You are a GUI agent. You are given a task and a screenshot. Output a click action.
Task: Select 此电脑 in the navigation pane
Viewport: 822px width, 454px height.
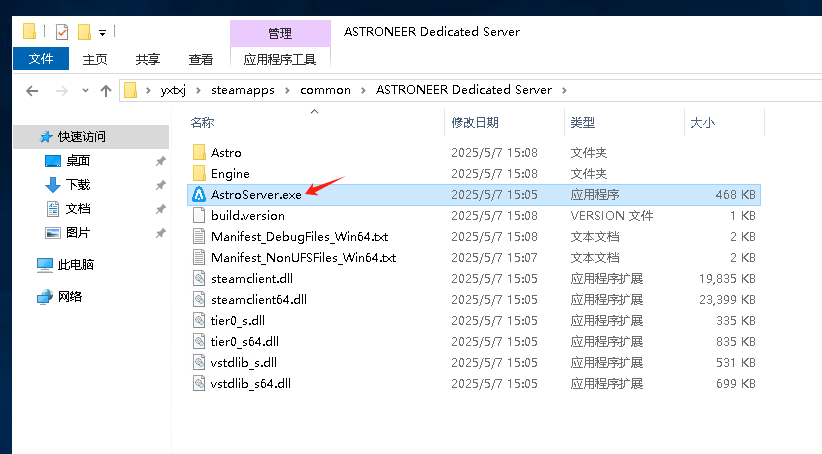click(75, 265)
